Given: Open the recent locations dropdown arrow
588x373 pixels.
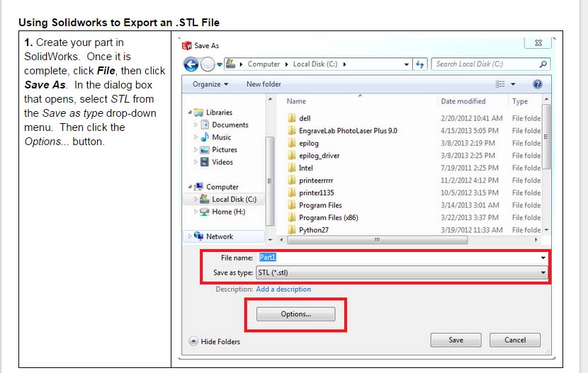Looking at the screenshot, I should (x=220, y=64).
